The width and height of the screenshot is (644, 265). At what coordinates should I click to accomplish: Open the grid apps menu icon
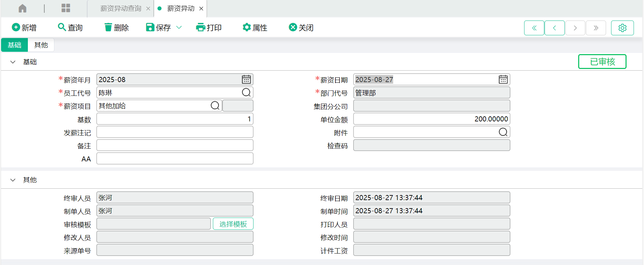(x=66, y=8)
